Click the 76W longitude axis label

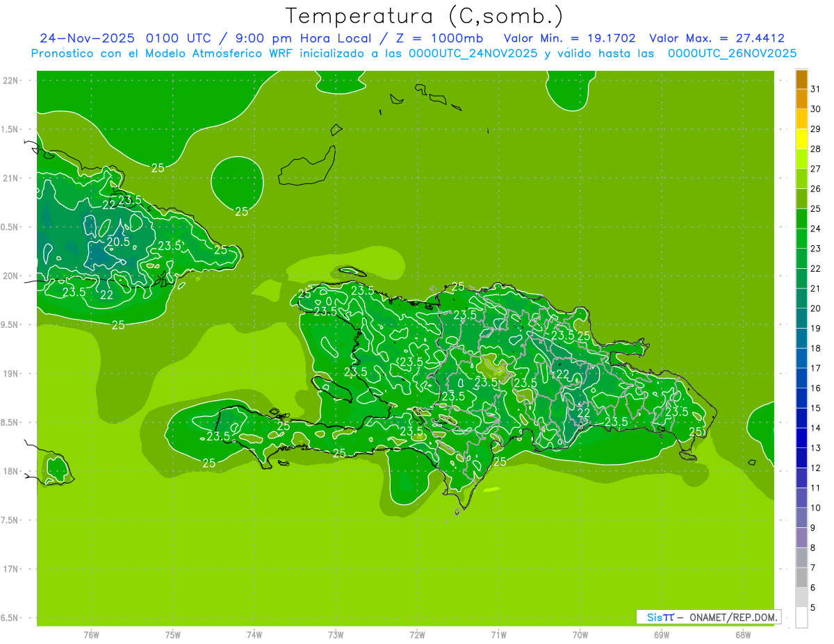pos(91,634)
